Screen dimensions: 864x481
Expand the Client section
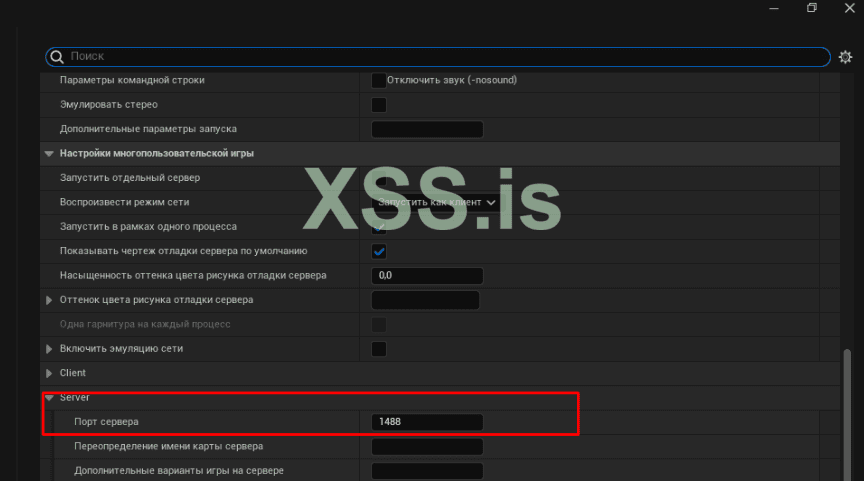click(x=49, y=373)
